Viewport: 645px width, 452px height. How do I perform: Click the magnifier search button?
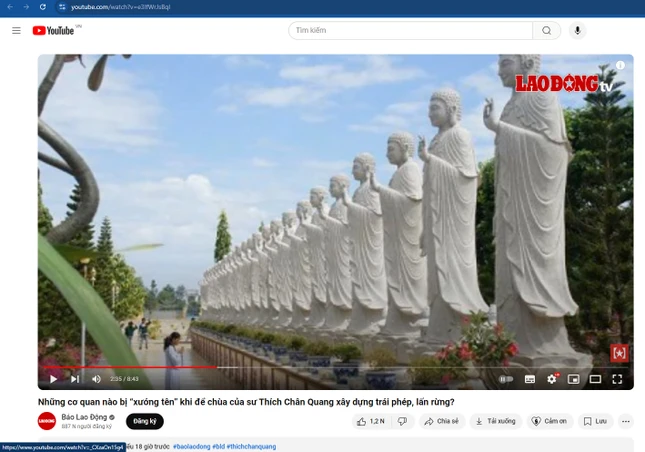[x=546, y=30]
